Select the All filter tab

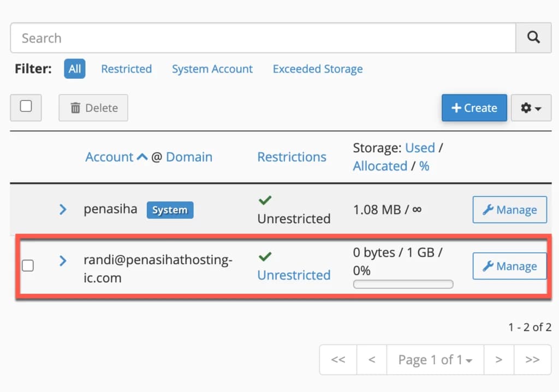point(74,69)
